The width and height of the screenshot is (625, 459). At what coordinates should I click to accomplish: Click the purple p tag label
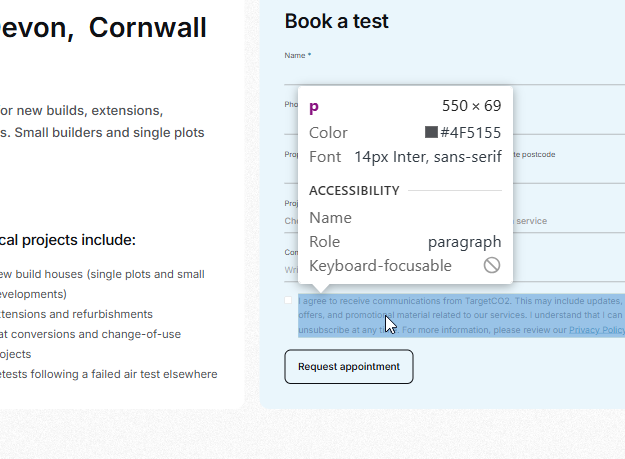pos(314,107)
